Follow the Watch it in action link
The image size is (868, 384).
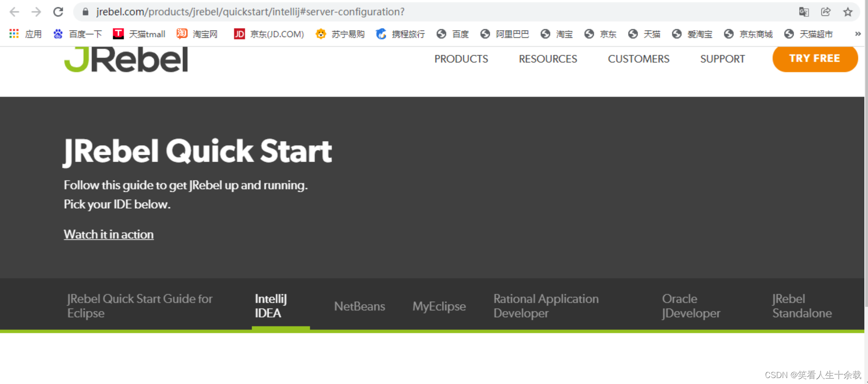pos(109,234)
